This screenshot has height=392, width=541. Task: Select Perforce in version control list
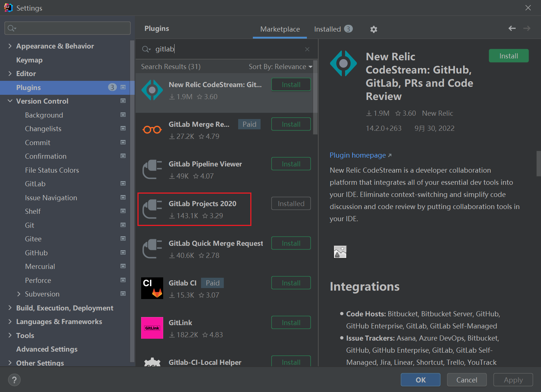[x=38, y=280]
